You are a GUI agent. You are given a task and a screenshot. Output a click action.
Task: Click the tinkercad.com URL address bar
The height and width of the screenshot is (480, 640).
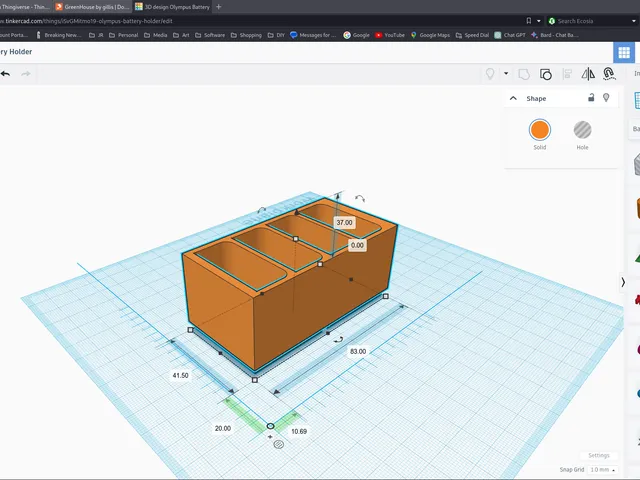261,21
